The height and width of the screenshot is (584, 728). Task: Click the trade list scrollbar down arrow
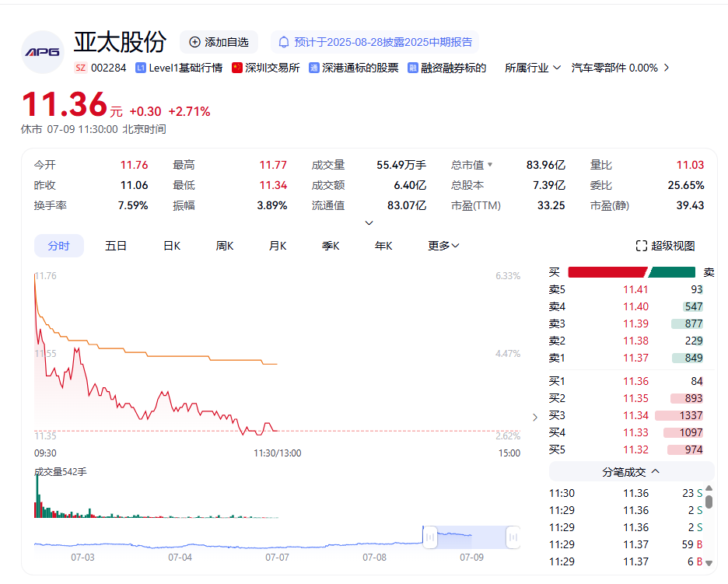[709, 562]
